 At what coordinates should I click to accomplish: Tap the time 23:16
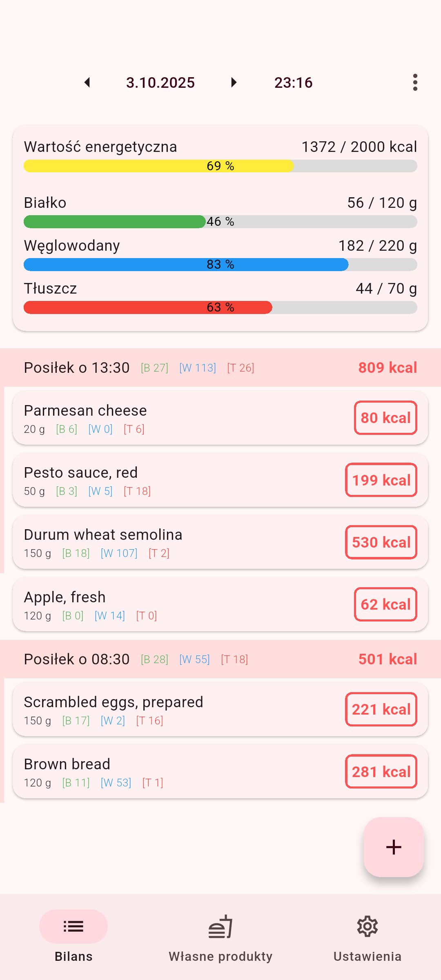click(x=293, y=82)
